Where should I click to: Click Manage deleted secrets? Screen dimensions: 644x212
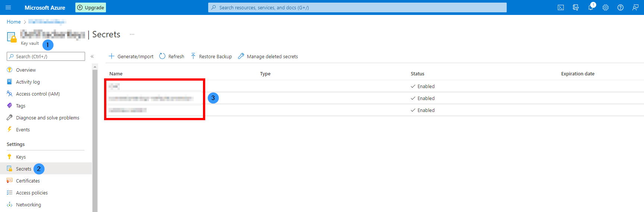click(268, 56)
